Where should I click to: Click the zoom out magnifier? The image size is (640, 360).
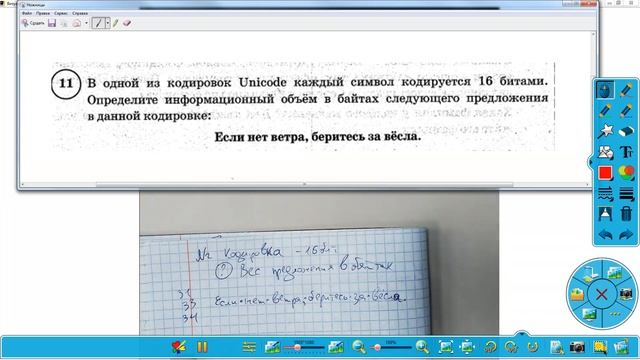pos(359,347)
